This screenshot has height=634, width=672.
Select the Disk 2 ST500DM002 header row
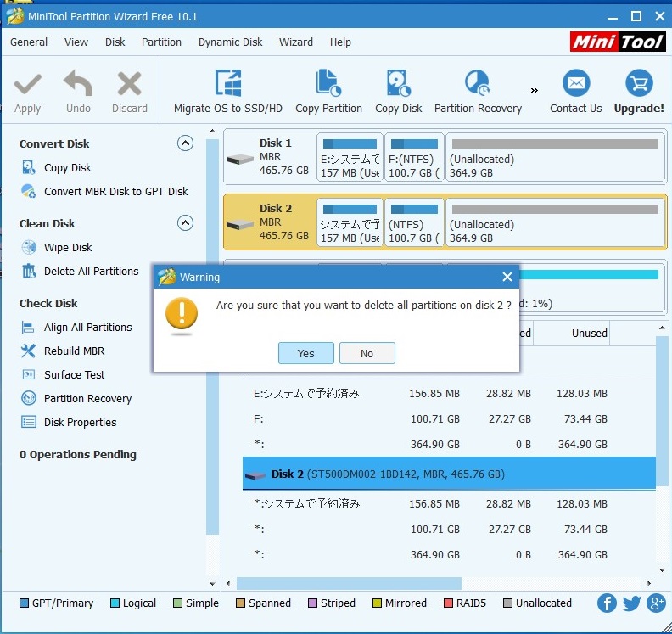coord(449,474)
